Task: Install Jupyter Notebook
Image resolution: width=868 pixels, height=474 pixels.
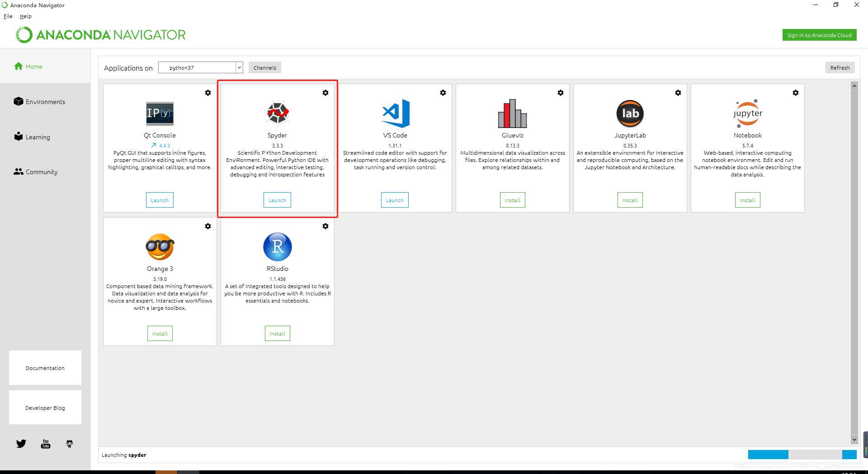Action: pyautogui.click(x=748, y=200)
